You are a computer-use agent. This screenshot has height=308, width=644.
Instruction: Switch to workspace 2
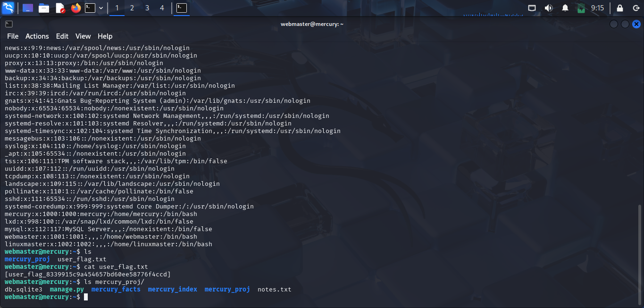[x=132, y=8]
